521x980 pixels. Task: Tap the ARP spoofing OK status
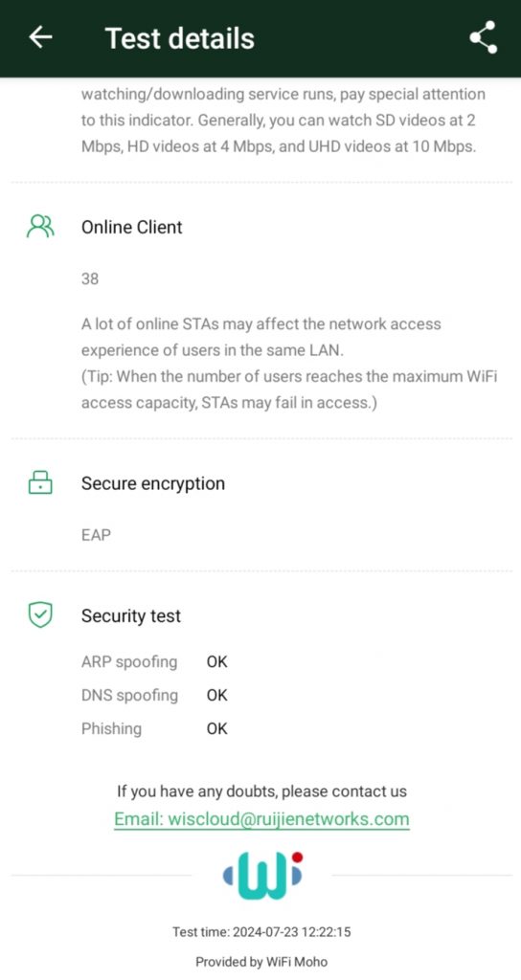pos(217,662)
